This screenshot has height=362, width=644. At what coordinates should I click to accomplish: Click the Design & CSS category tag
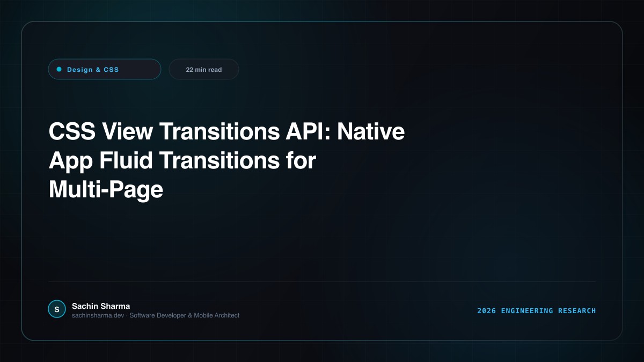tap(105, 69)
